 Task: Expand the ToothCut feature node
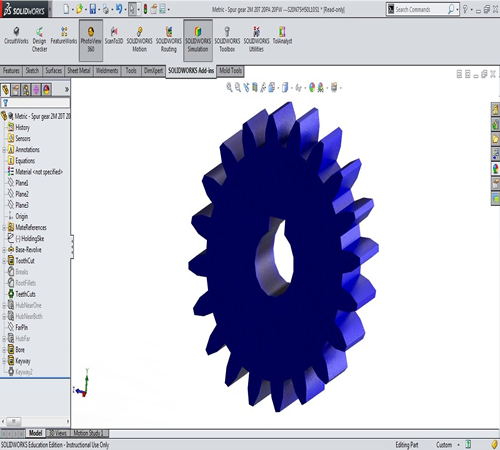(x=4, y=261)
